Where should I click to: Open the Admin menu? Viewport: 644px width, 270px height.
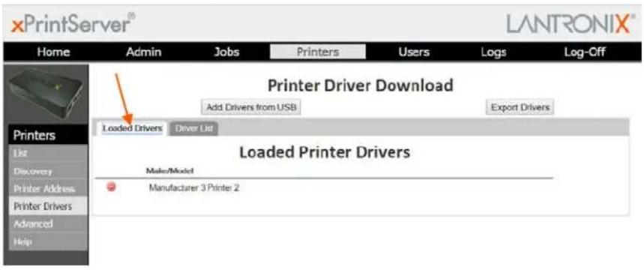[144, 52]
